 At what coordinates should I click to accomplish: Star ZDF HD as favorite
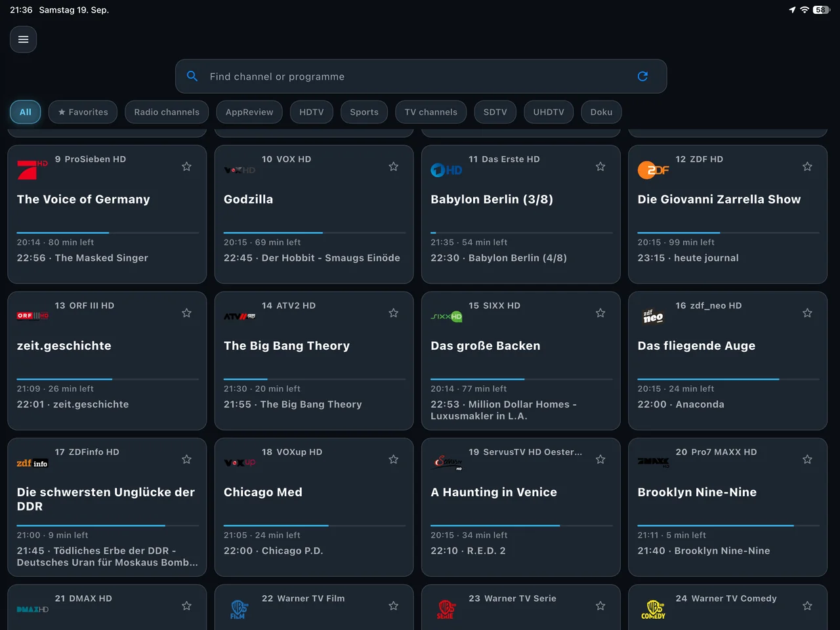[x=807, y=167]
